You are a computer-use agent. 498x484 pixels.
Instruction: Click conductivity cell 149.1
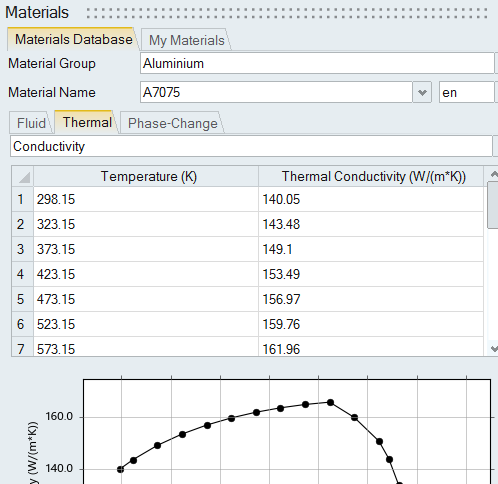tap(371, 249)
